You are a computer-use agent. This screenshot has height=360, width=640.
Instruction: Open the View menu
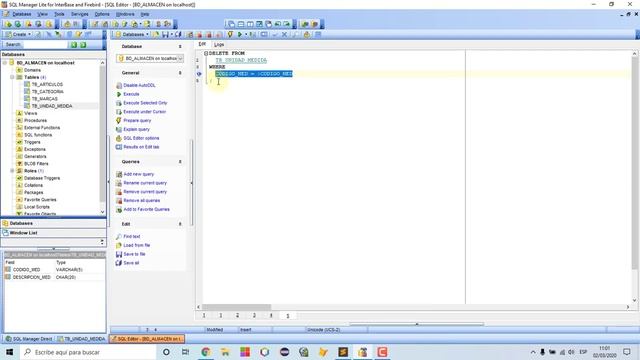coord(42,14)
